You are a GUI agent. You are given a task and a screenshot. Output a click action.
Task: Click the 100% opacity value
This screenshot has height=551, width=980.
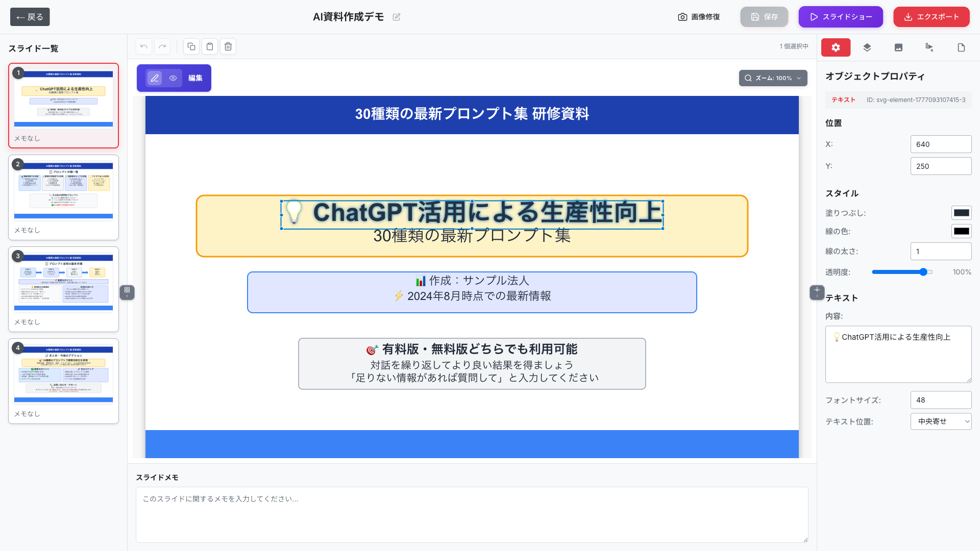962,272
